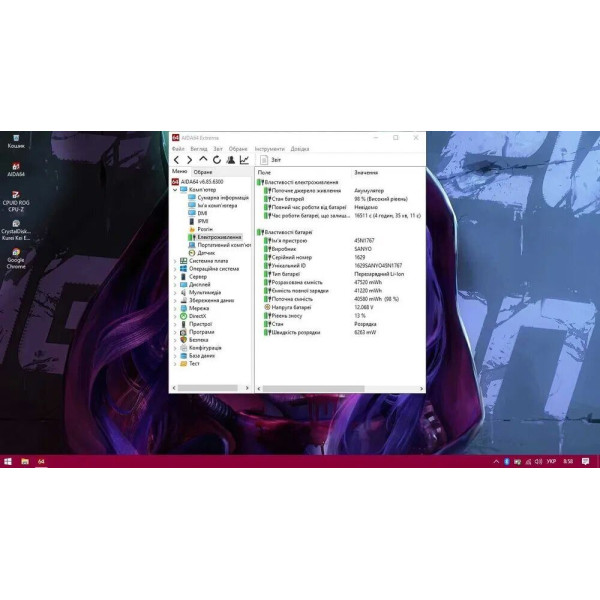Click the AIDA64 taskbar button
The image size is (600, 600).
coord(41,461)
